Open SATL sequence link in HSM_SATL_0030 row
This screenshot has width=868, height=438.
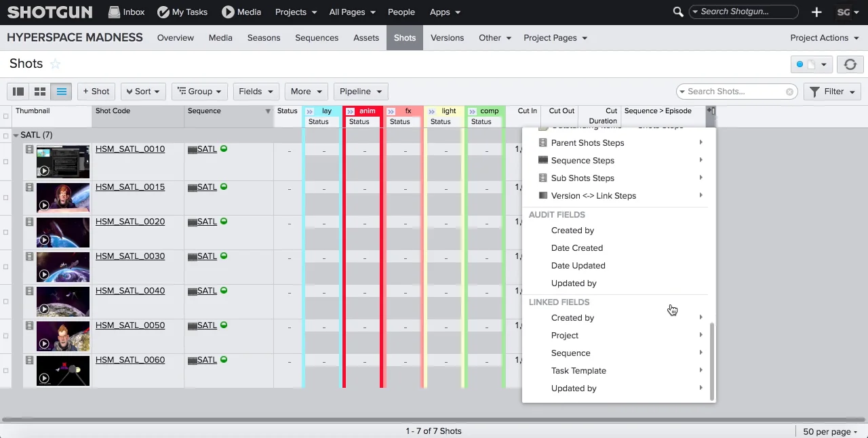coord(207,256)
